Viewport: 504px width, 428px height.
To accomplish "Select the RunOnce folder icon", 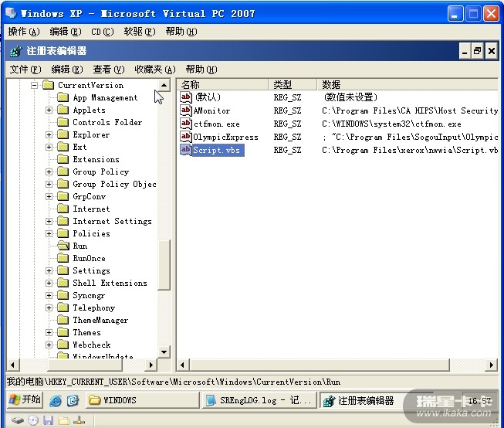I will (63, 258).
